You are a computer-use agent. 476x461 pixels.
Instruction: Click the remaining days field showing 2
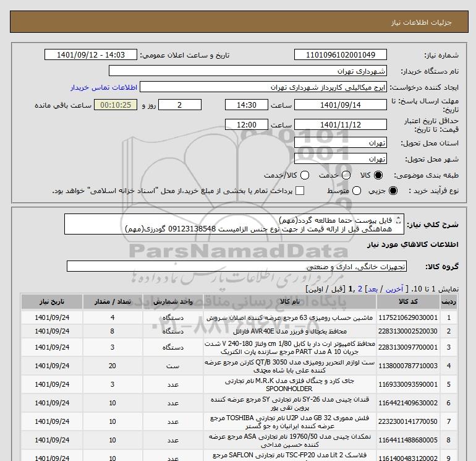(180, 105)
